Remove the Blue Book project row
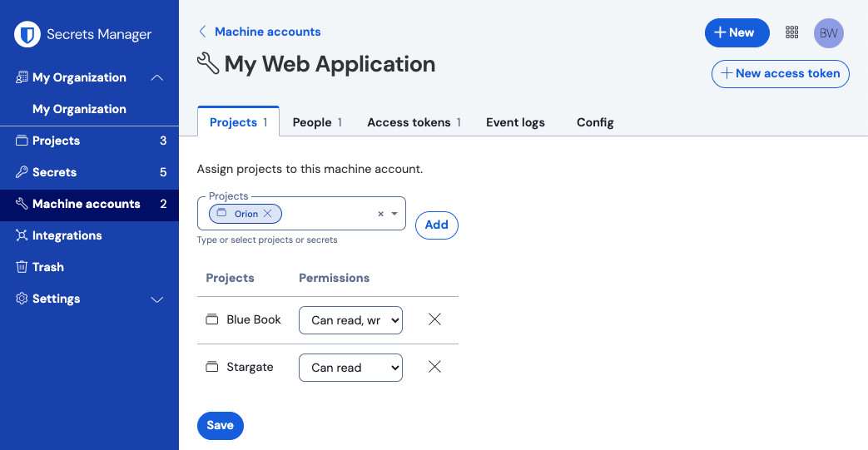The width and height of the screenshot is (868, 450). pyautogui.click(x=434, y=319)
